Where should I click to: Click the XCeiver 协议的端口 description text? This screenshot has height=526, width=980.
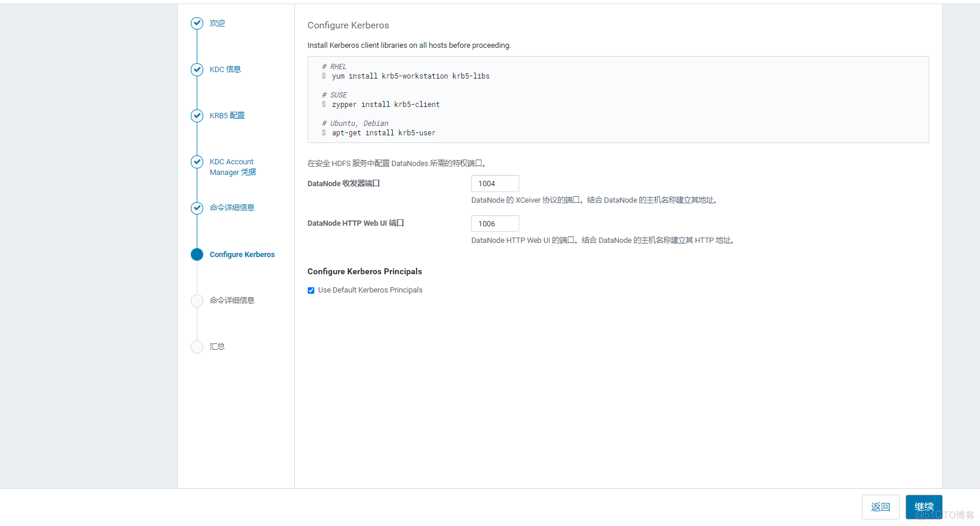point(595,200)
